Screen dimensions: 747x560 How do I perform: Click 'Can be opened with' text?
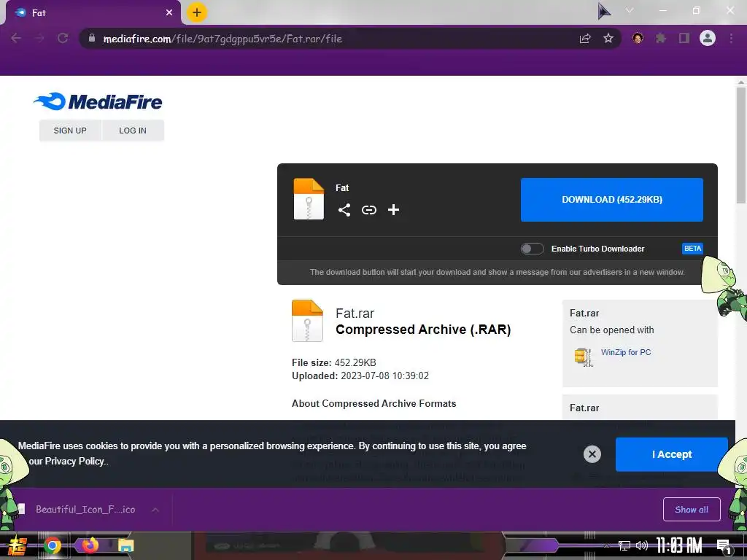tap(612, 330)
